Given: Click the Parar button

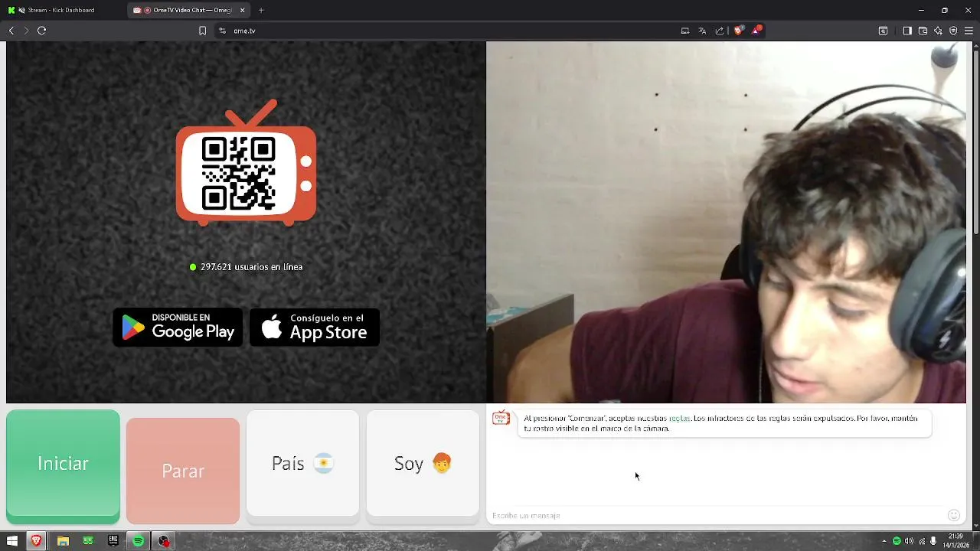Looking at the screenshot, I should (x=183, y=471).
